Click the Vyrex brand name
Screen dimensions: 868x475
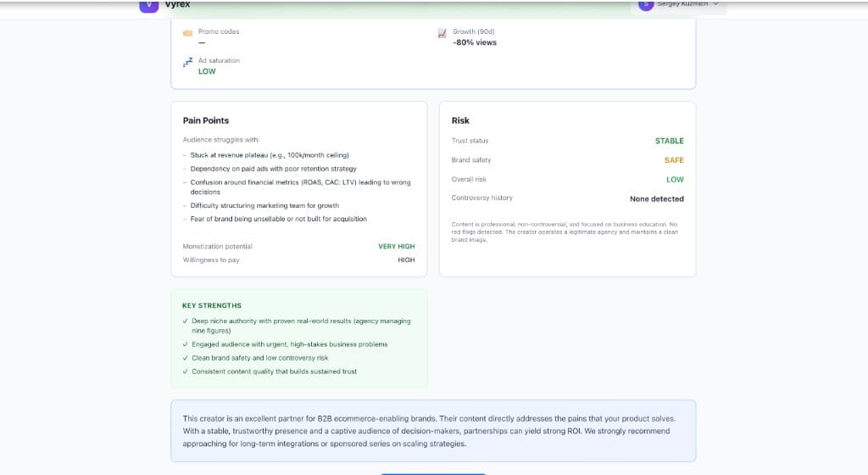click(177, 4)
